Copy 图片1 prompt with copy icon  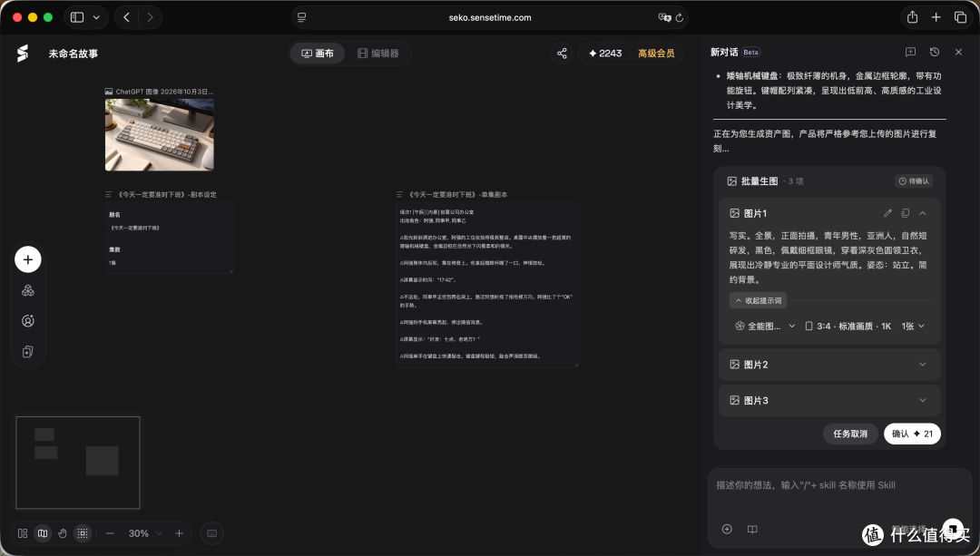[x=905, y=213]
